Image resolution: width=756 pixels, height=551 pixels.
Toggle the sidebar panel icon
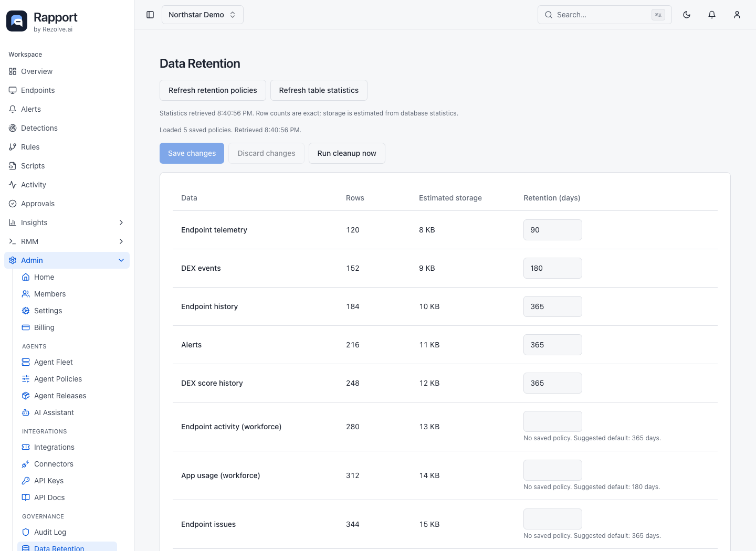click(150, 15)
